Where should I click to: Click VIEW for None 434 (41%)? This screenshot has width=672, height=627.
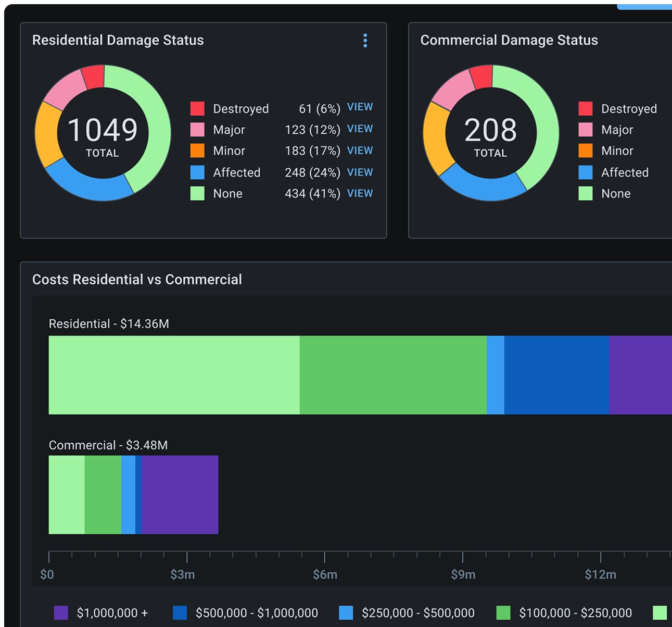click(x=360, y=194)
